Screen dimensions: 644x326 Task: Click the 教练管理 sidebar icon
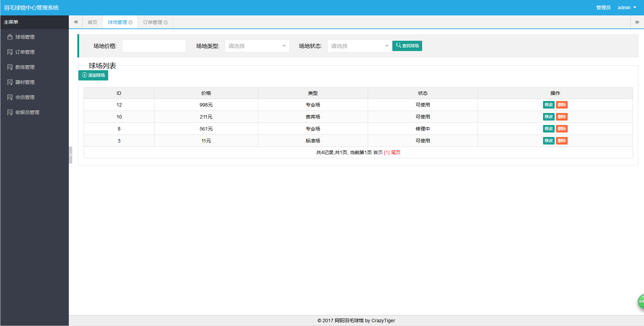tap(10, 67)
